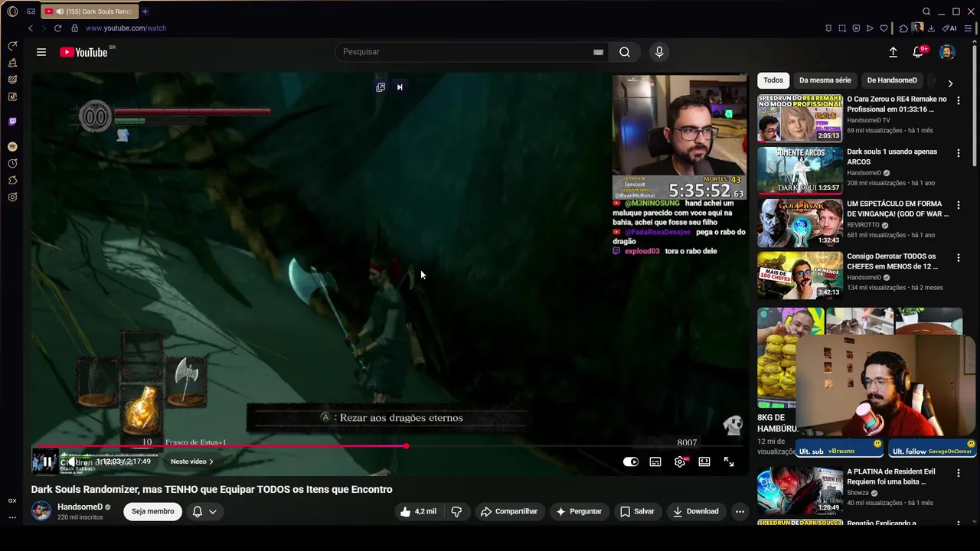Pause the video playback
980x551 pixels.
[x=47, y=461]
